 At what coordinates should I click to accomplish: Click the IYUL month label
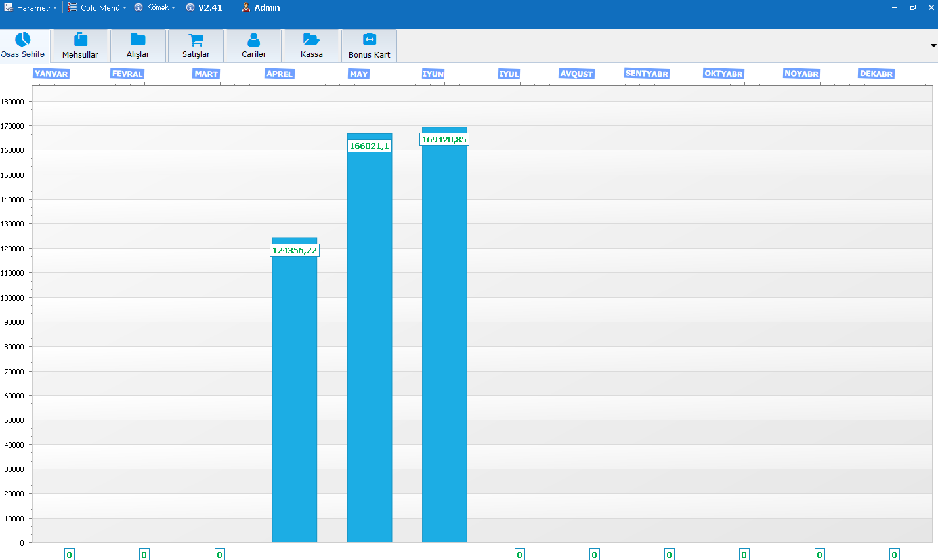point(509,74)
